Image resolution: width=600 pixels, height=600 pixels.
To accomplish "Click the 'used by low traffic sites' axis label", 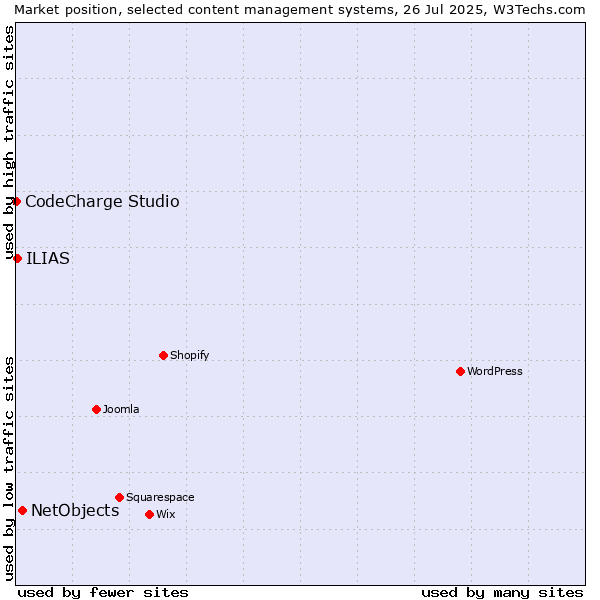I will tap(9, 469).
